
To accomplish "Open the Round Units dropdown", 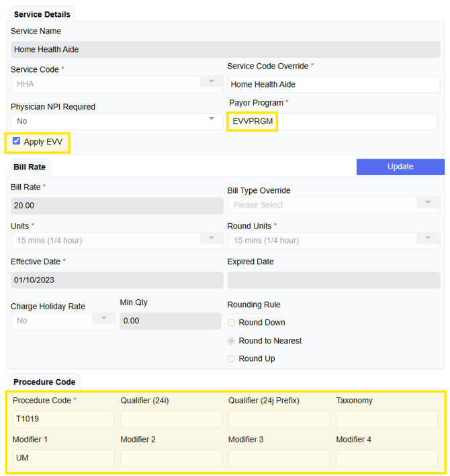I will coord(334,241).
